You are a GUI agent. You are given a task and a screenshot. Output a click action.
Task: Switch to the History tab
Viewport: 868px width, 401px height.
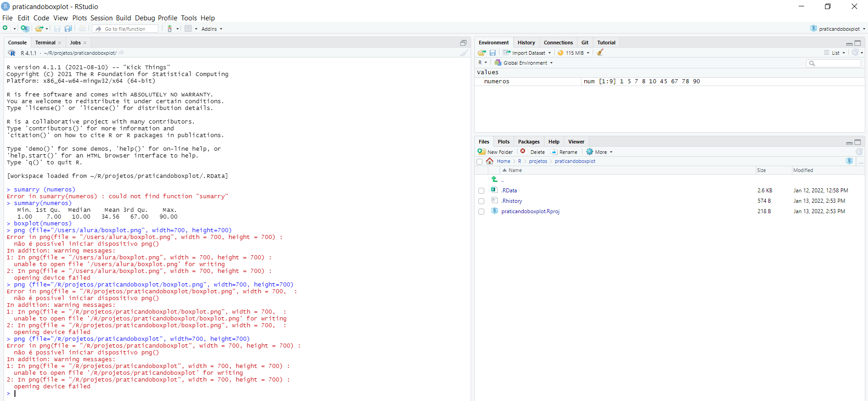[526, 43]
